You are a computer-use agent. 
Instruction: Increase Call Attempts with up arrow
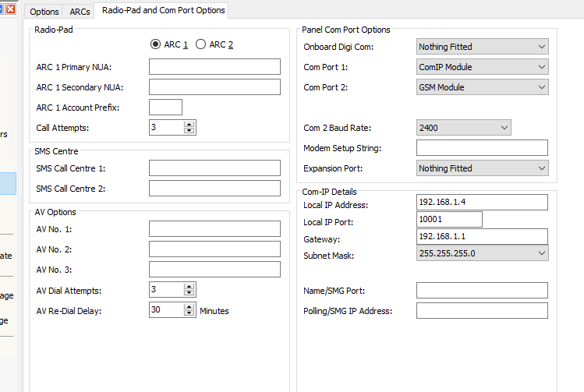[189, 124]
